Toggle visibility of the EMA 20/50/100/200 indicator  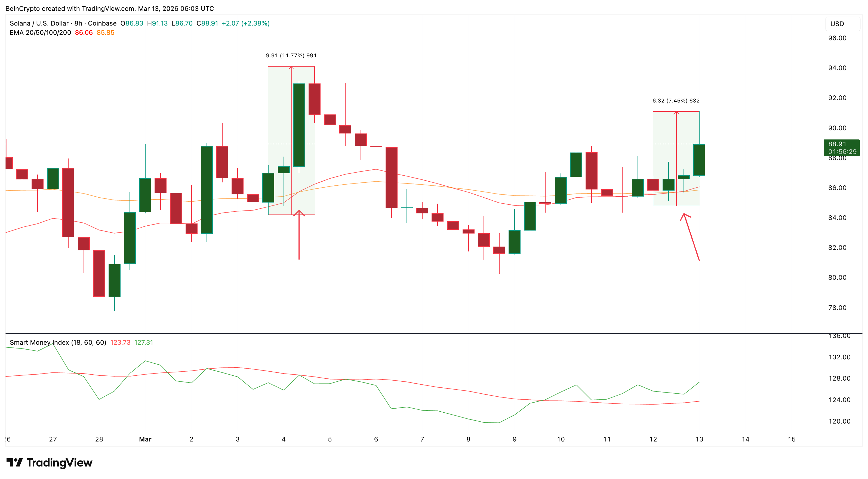click(40, 33)
